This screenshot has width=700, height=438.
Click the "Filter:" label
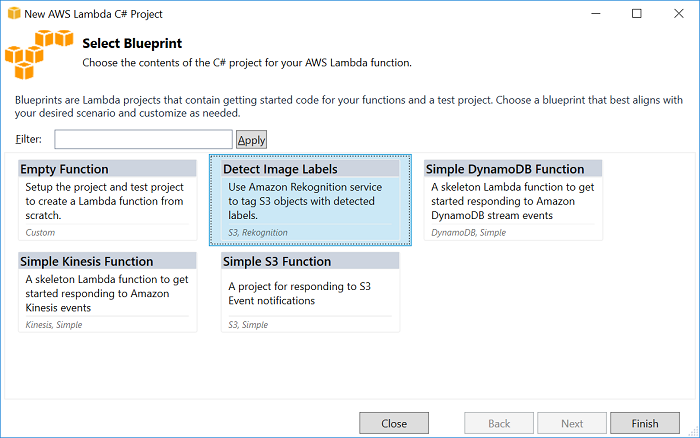click(x=29, y=139)
